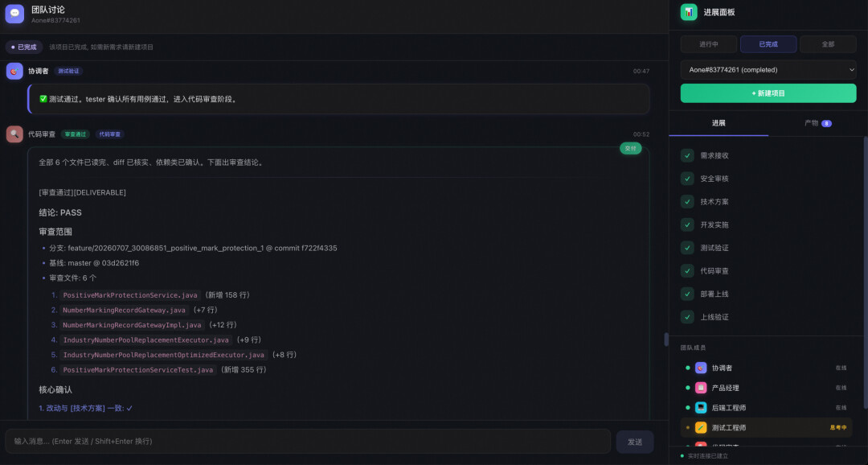Click the chat panel scrollbar thumb
The image size is (868, 465).
(666, 339)
